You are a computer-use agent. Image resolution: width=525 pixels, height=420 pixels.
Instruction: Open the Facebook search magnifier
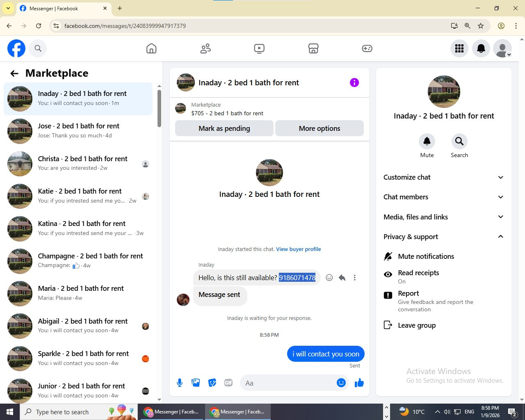tap(38, 48)
